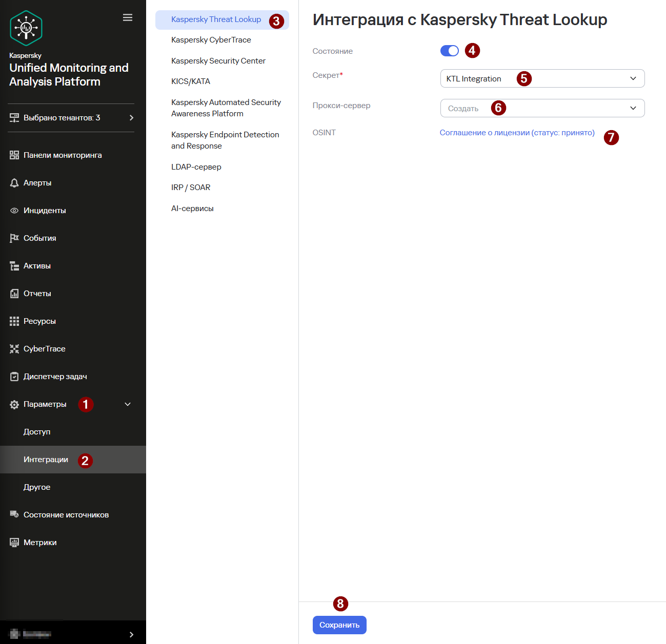
Task: Open Kaspersky Endpoint Detection and Response
Action: point(225,140)
